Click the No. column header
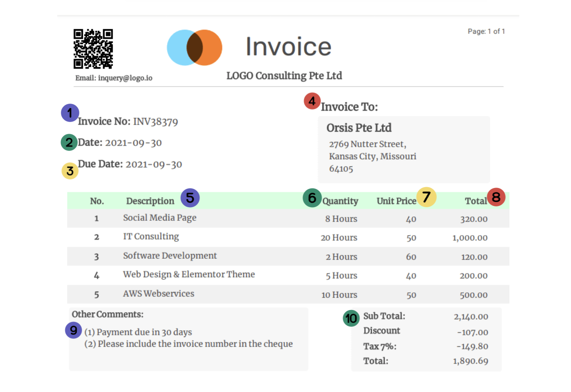 pyautogui.click(x=97, y=201)
